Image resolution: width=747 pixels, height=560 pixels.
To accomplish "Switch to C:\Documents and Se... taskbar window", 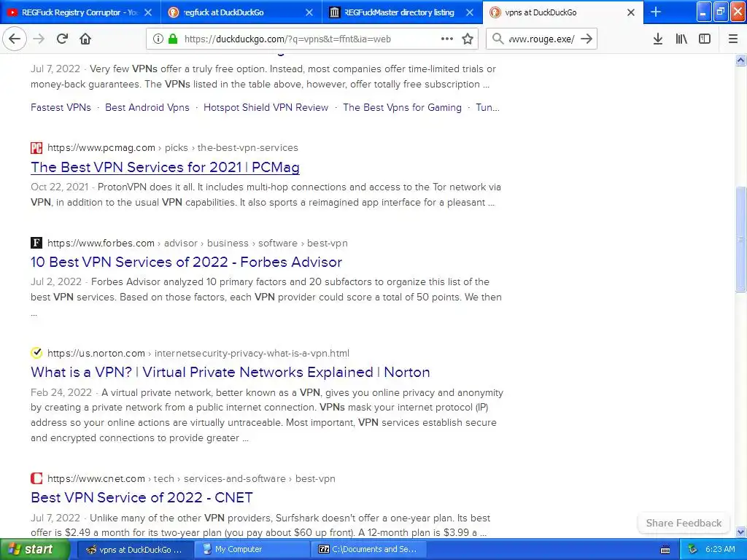I will (370, 550).
